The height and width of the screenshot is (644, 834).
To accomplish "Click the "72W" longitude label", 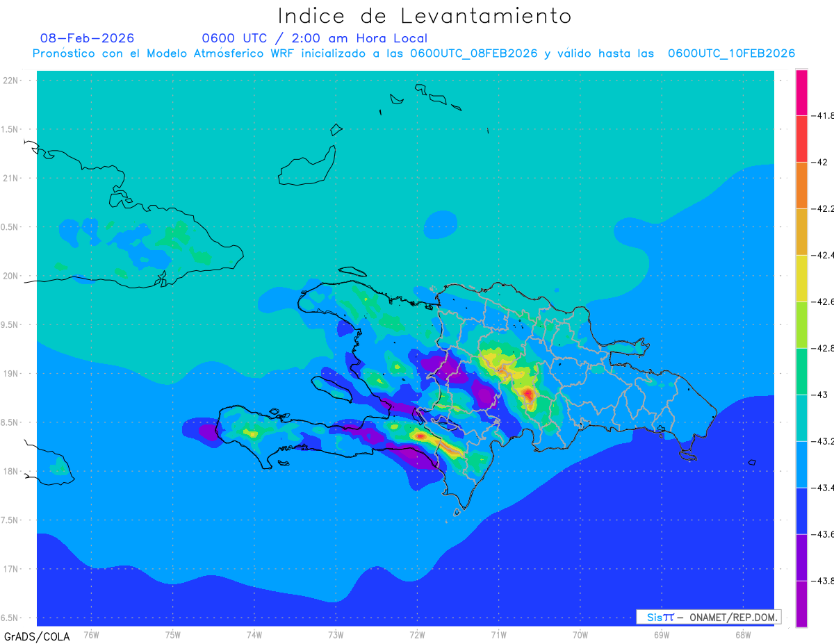I will 418,634.
